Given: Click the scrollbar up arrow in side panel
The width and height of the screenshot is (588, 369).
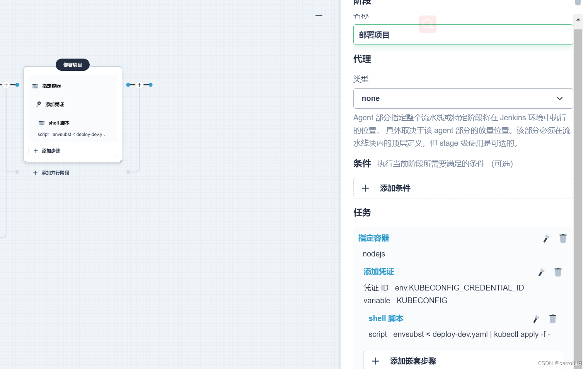Looking at the screenshot, I should tap(578, 19).
